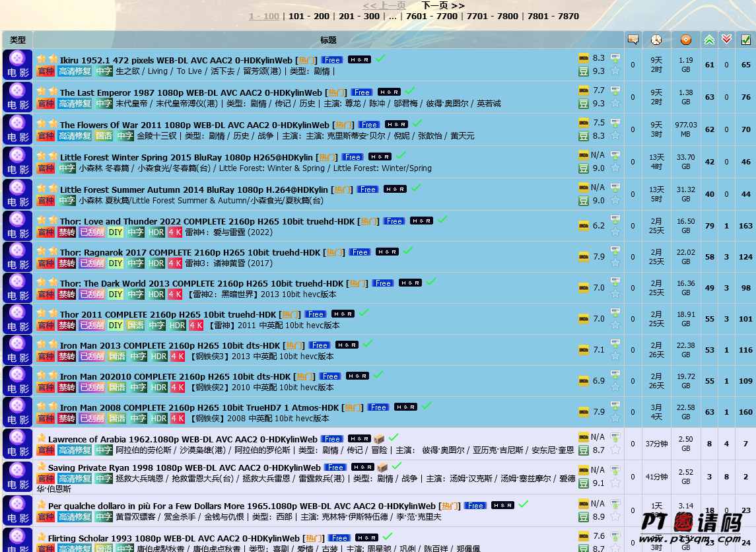Click the DIY tag under Thor: Ragnarok

(116, 263)
